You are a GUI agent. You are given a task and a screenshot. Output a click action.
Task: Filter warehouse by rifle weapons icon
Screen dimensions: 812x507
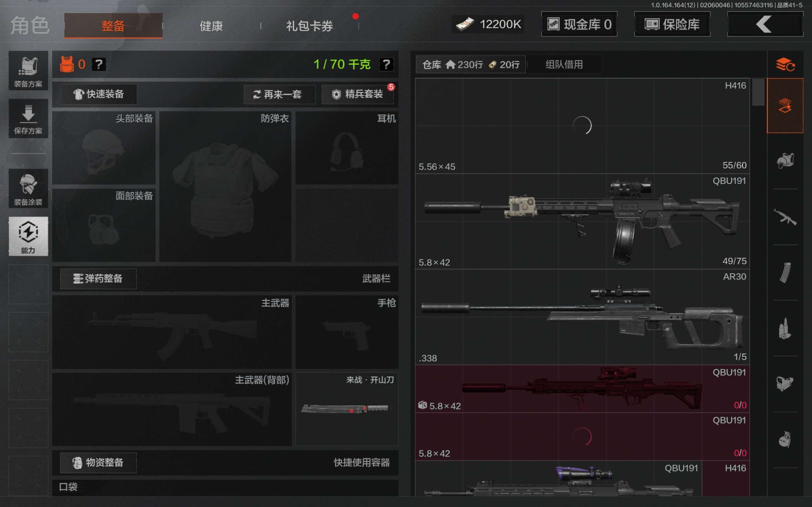(785, 217)
